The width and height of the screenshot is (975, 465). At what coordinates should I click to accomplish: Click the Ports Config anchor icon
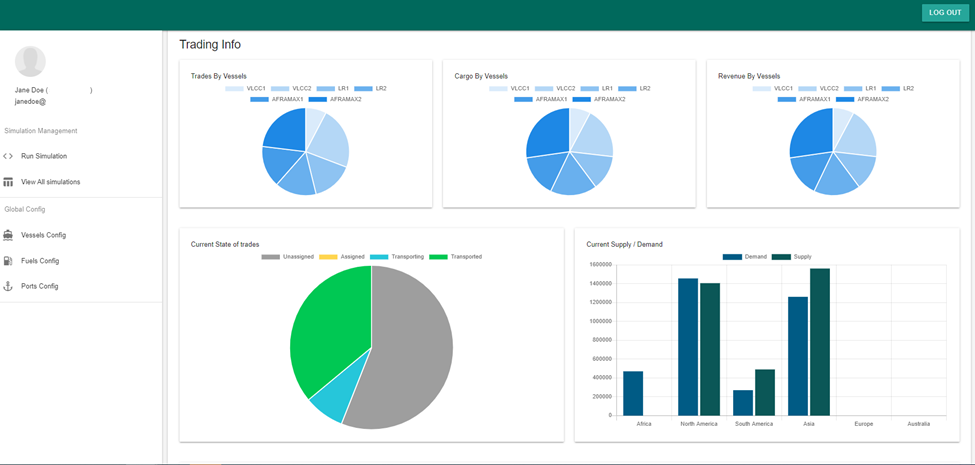pyautogui.click(x=8, y=286)
